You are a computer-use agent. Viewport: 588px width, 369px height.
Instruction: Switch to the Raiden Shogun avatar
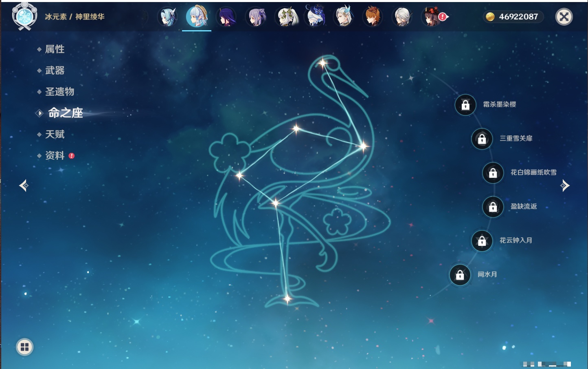tap(226, 17)
